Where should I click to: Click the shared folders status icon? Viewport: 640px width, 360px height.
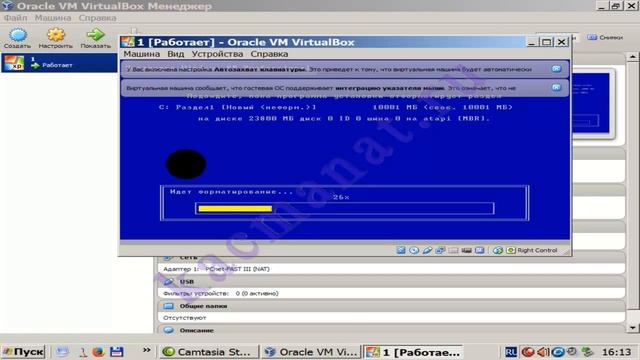pos(453,250)
